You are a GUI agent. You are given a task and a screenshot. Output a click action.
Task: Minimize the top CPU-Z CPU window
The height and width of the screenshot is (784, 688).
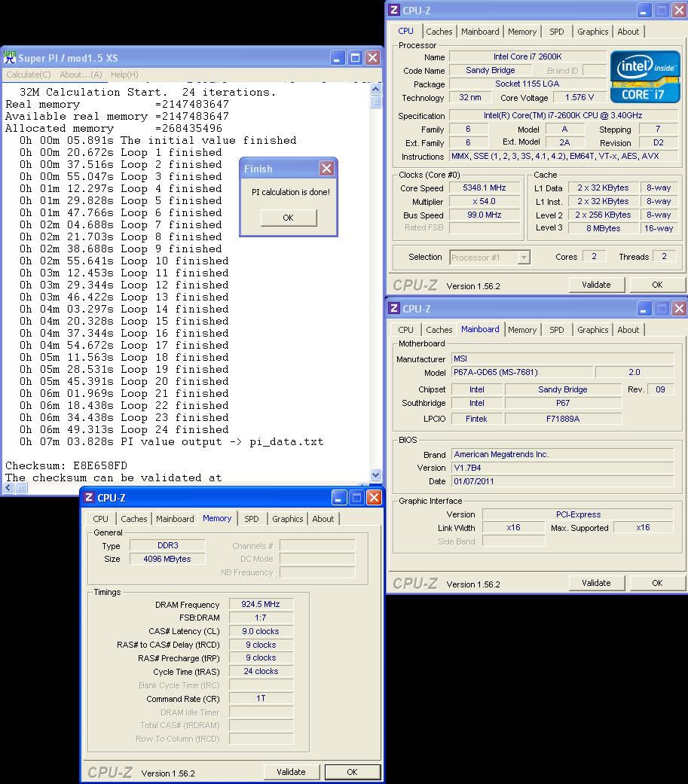tap(644, 11)
